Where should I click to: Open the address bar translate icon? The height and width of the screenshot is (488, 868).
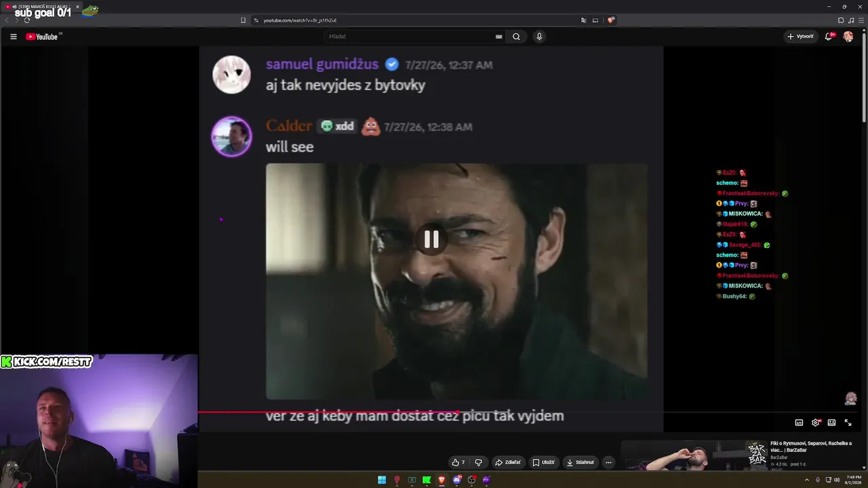click(x=583, y=20)
